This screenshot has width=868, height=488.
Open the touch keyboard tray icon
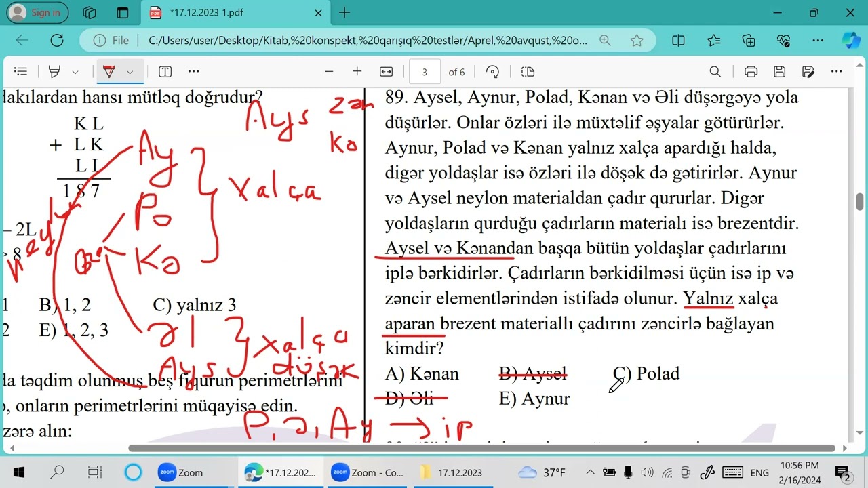tap(733, 472)
